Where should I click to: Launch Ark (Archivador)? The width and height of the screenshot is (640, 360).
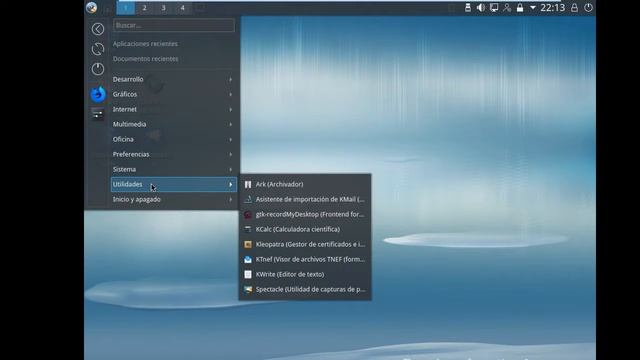tap(305, 184)
